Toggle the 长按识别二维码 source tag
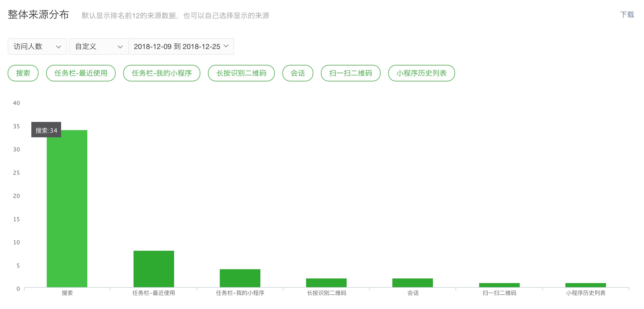The width and height of the screenshot is (644, 309). coord(241,73)
